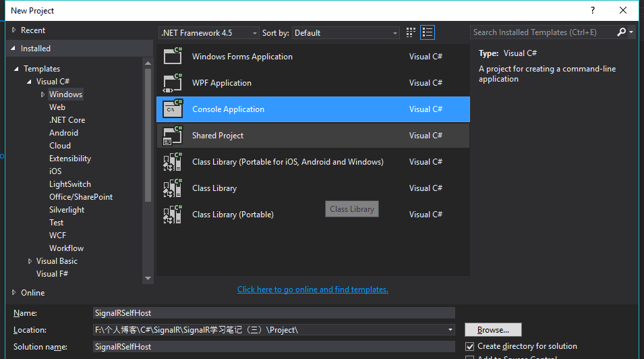The image size is (644, 359).
Task: Click the Console Application row's Visual C# label
Action: click(426, 109)
